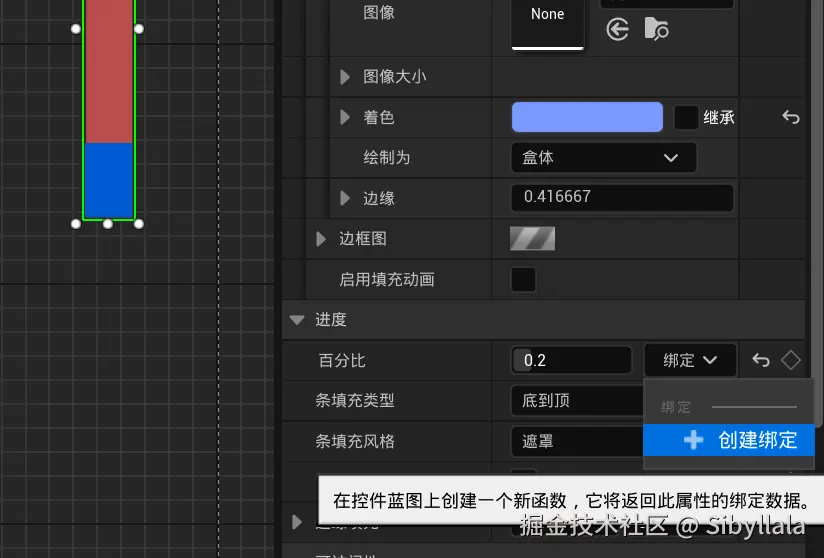
Task: Click the bottom-left resize handle of progress bar
Action: (76, 224)
